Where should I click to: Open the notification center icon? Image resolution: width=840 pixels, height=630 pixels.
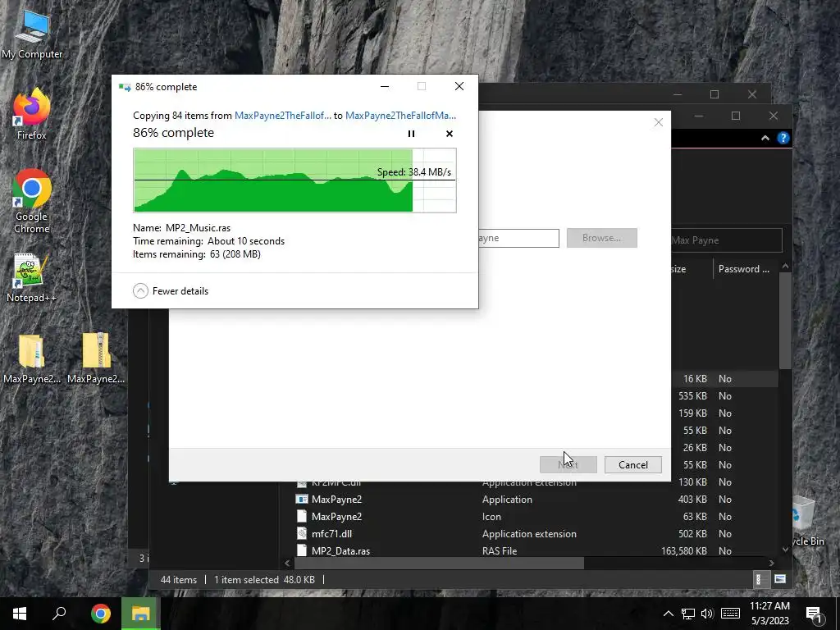point(815,614)
